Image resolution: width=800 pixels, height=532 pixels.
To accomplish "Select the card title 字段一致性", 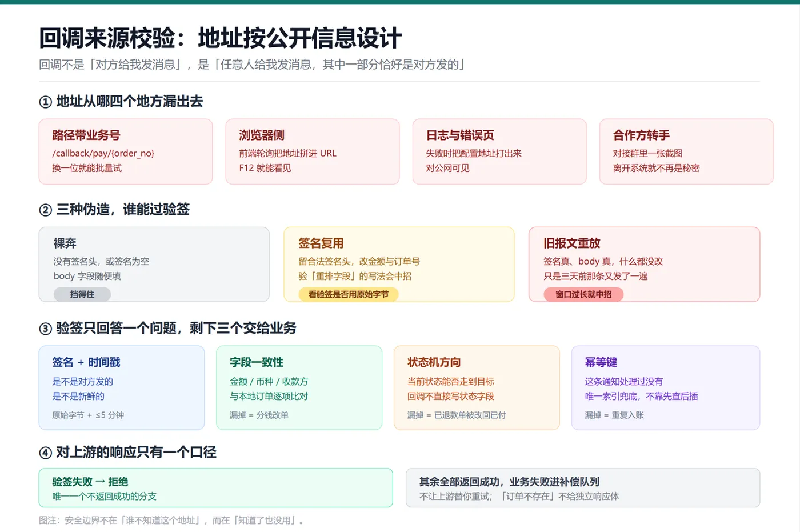I will (x=257, y=362).
